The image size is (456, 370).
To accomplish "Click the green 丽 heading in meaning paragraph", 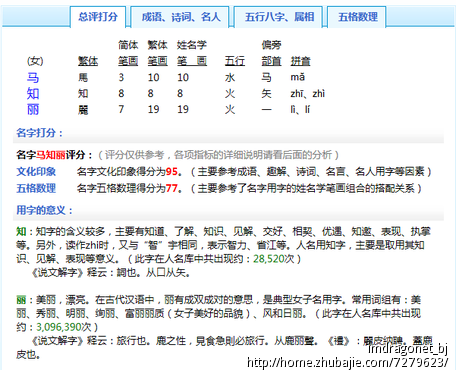I will tap(21, 300).
